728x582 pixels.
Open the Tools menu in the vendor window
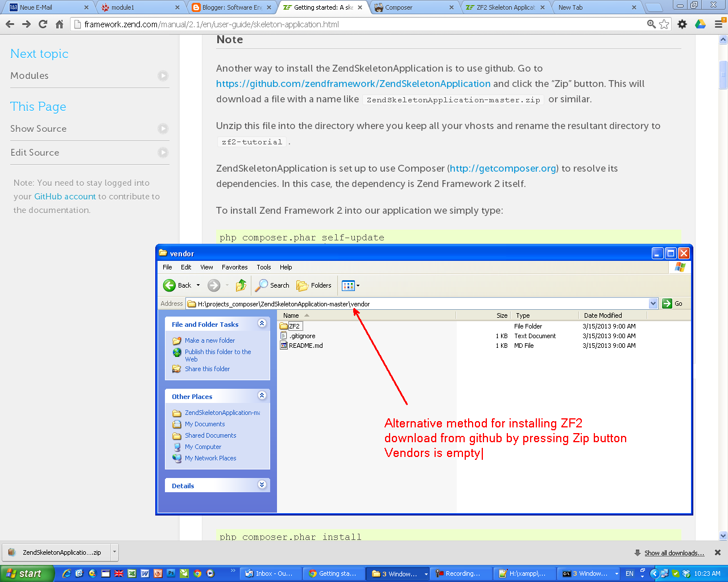coord(264,267)
